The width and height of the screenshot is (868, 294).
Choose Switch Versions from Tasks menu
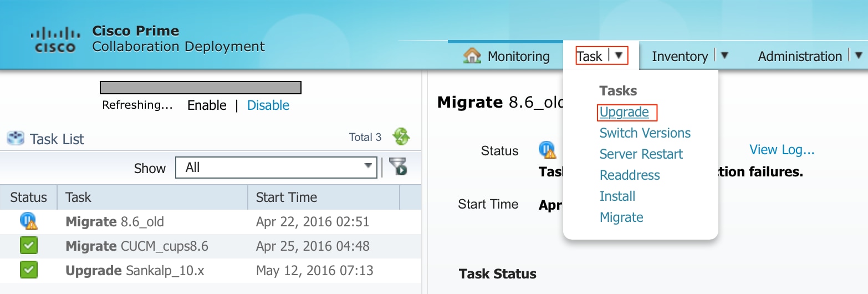pos(645,133)
